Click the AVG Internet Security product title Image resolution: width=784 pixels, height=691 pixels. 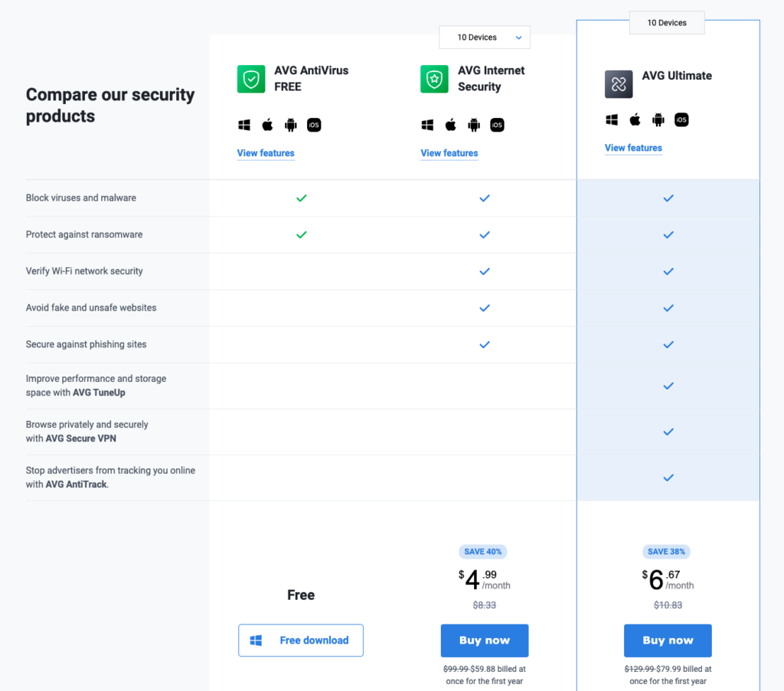coord(492,79)
